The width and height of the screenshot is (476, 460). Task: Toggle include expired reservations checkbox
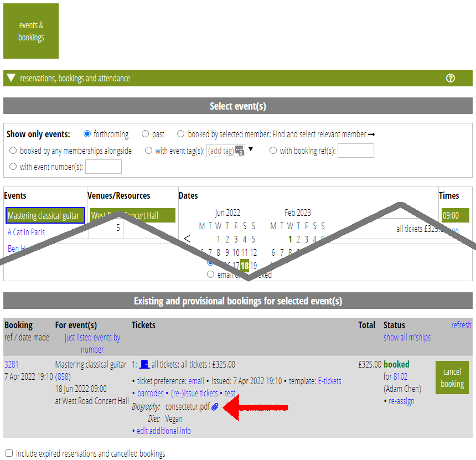9,453
